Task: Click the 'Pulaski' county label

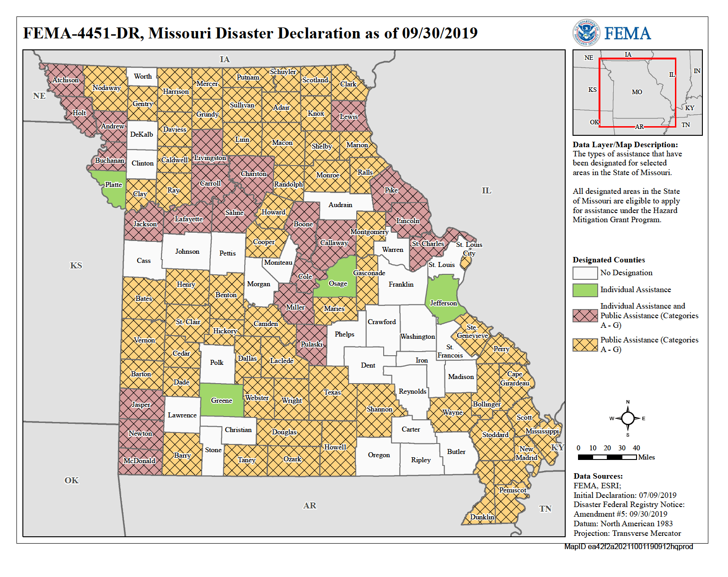Action: point(311,344)
